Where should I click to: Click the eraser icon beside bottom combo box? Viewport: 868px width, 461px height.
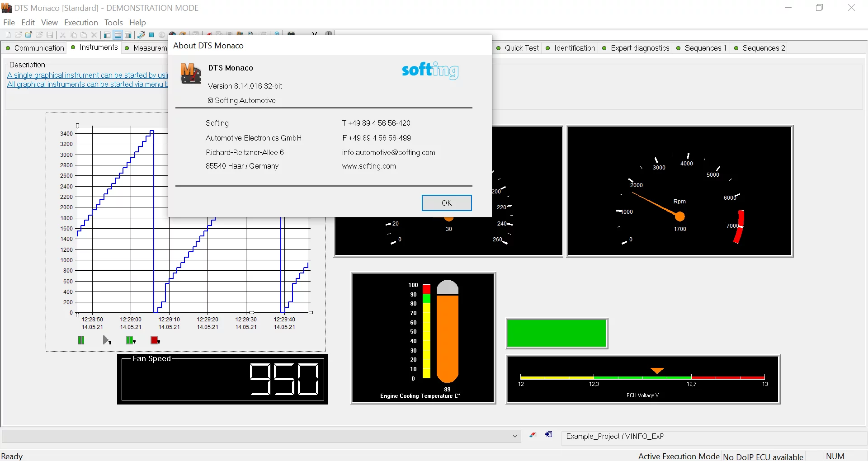533,435
